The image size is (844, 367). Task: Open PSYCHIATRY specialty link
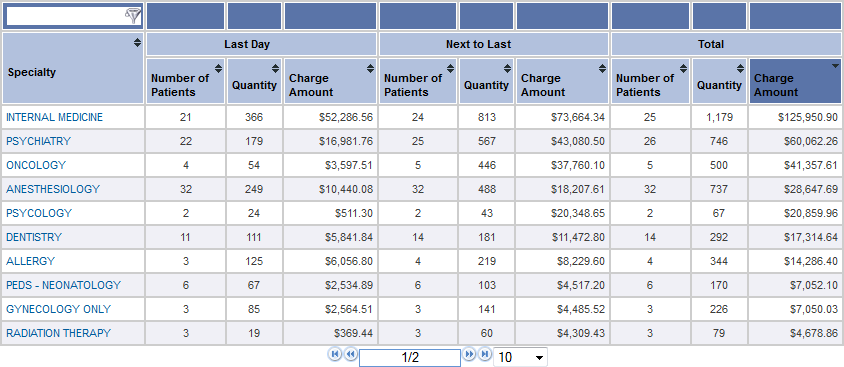(x=38, y=141)
